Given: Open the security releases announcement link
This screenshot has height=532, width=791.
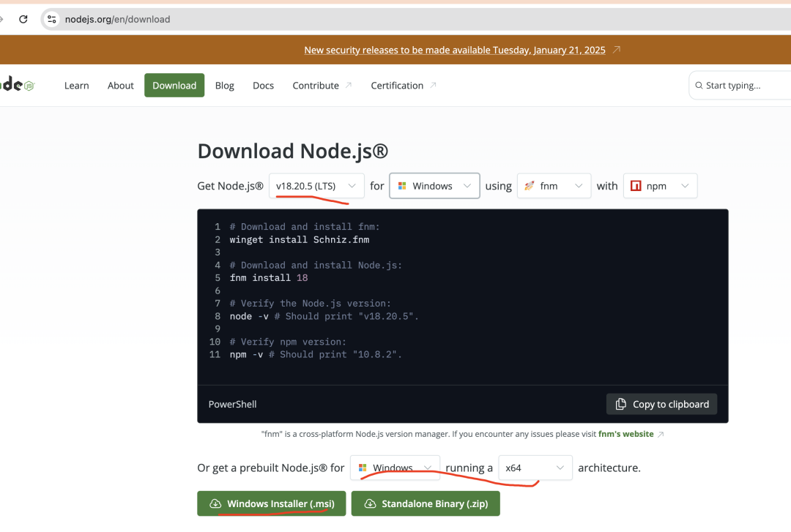Looking at the screenshot, I should tap(455, 50).
